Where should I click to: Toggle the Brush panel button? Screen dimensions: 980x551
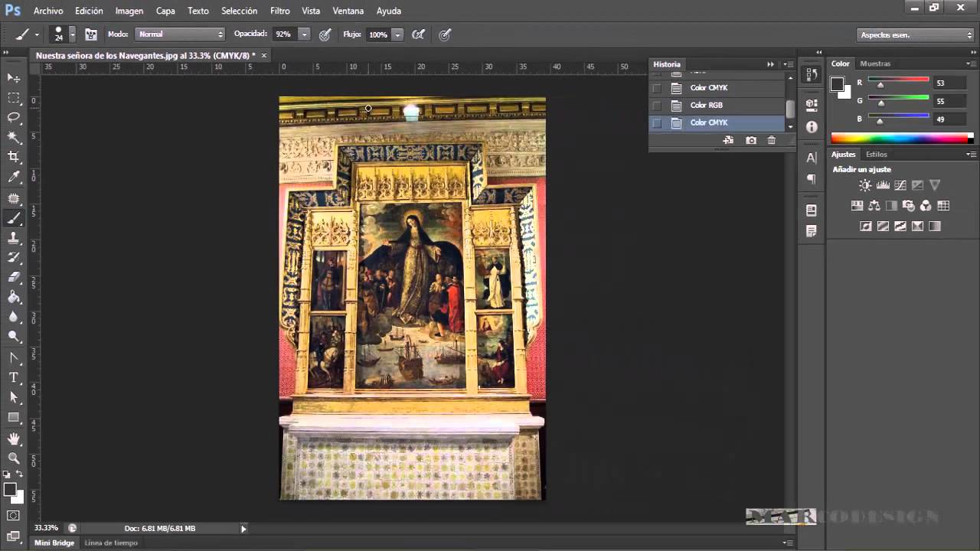[91, 34]
